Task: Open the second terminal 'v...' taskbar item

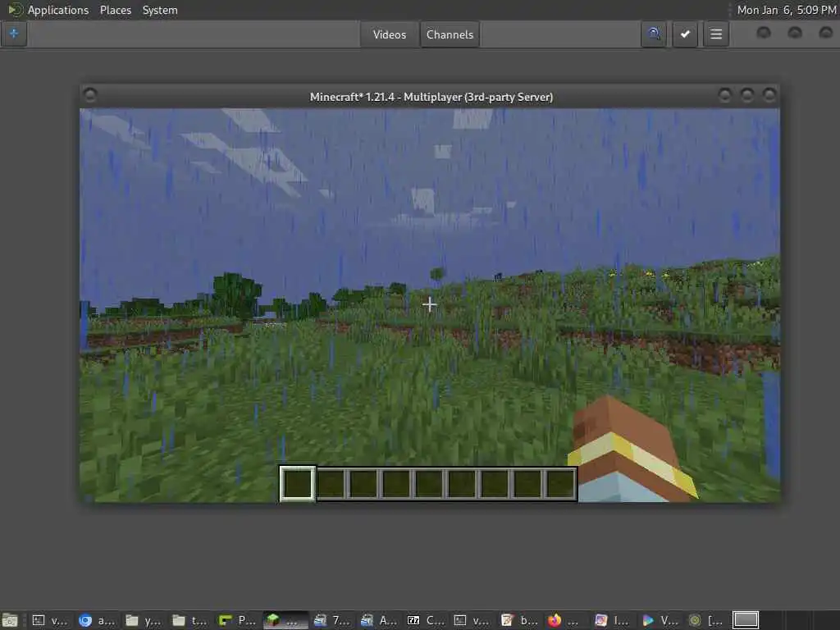Action: (x=472, y=620)
